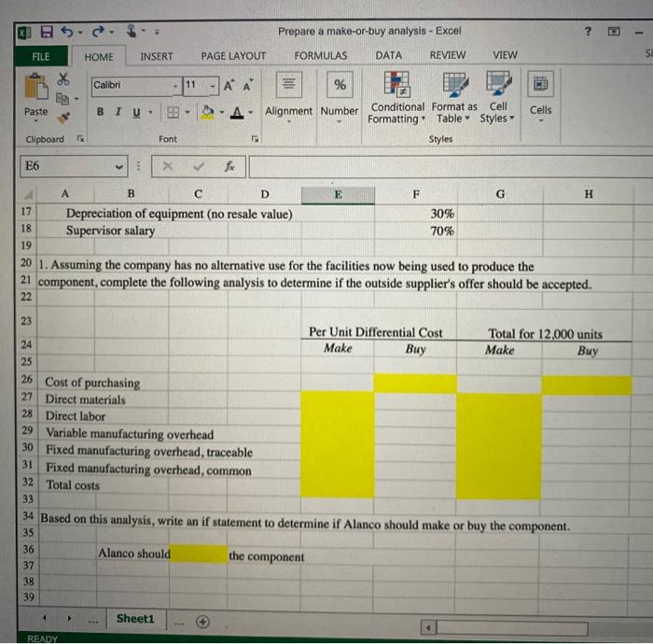Click the Save icon in quick access toolbar

pyautogui.click(x=47, y=32)
